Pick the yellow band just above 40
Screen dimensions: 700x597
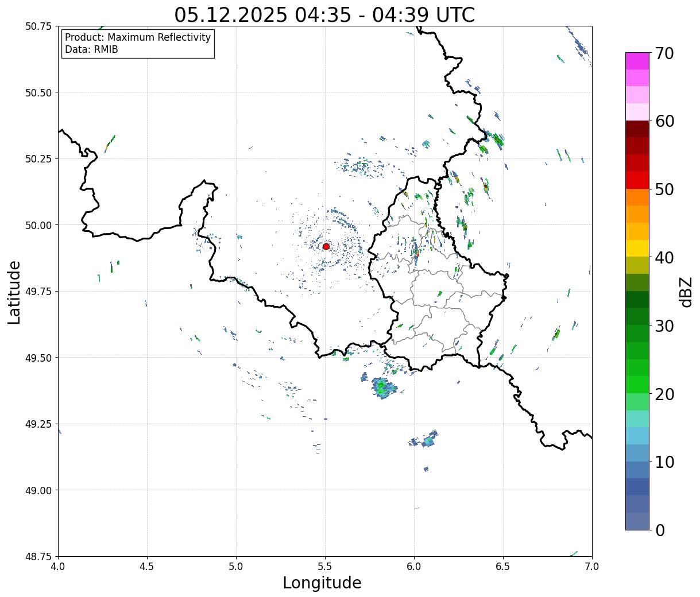point(637,249)
